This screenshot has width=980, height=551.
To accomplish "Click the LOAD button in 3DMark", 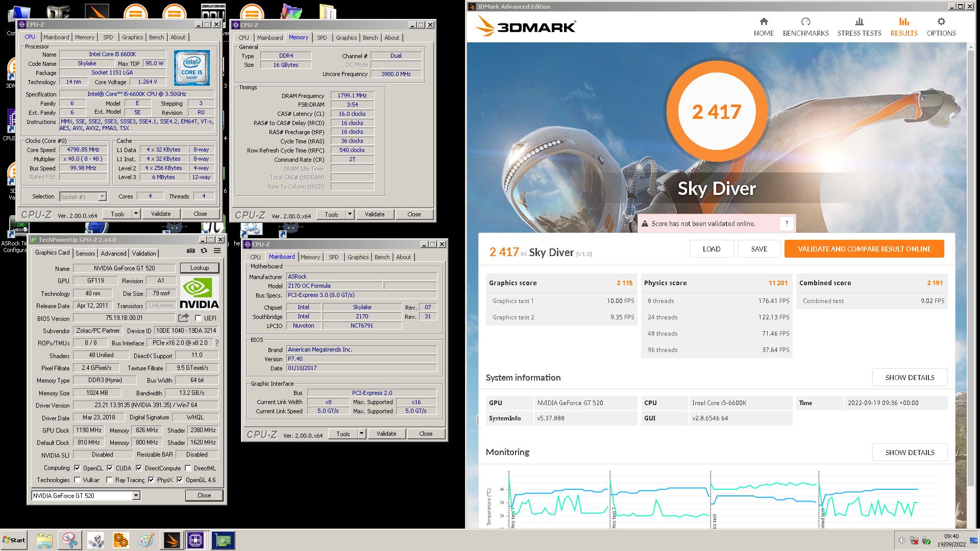I will pos(712,249).
